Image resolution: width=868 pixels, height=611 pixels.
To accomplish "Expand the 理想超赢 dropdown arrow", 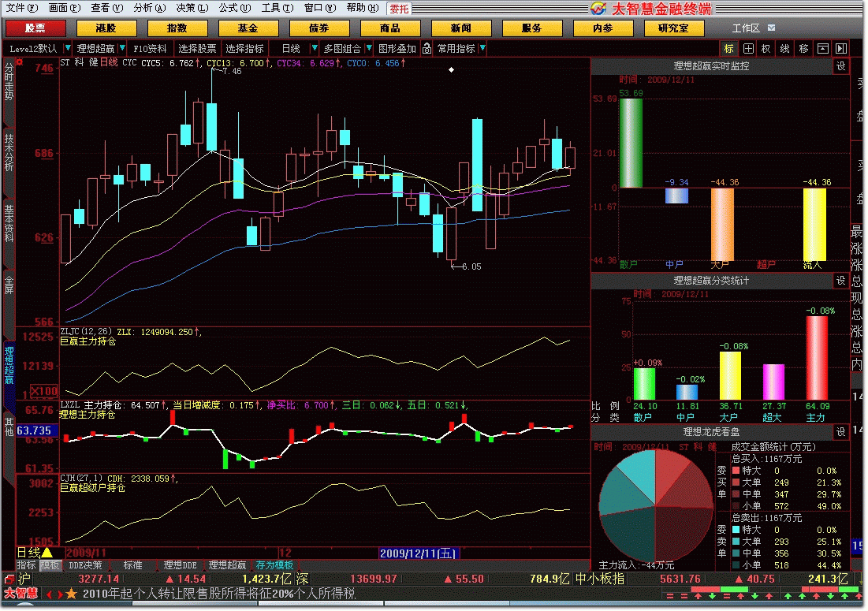I will click(x=121, y=49).
